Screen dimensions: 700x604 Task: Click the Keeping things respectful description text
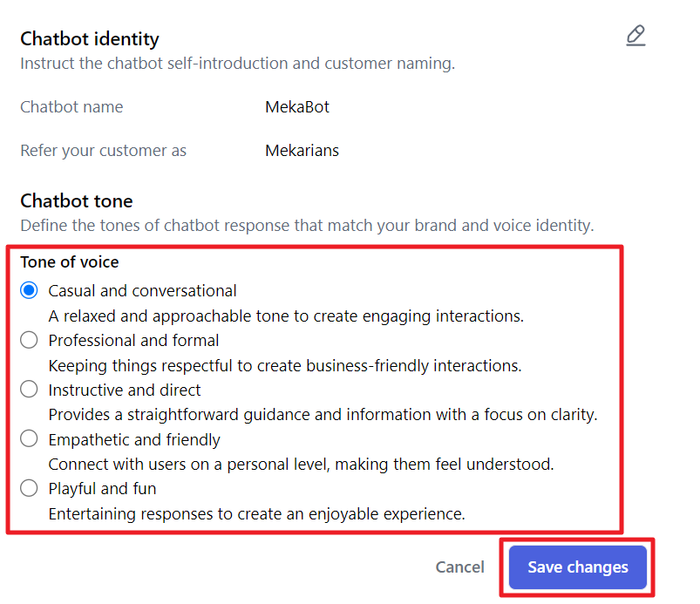(285, 366)
